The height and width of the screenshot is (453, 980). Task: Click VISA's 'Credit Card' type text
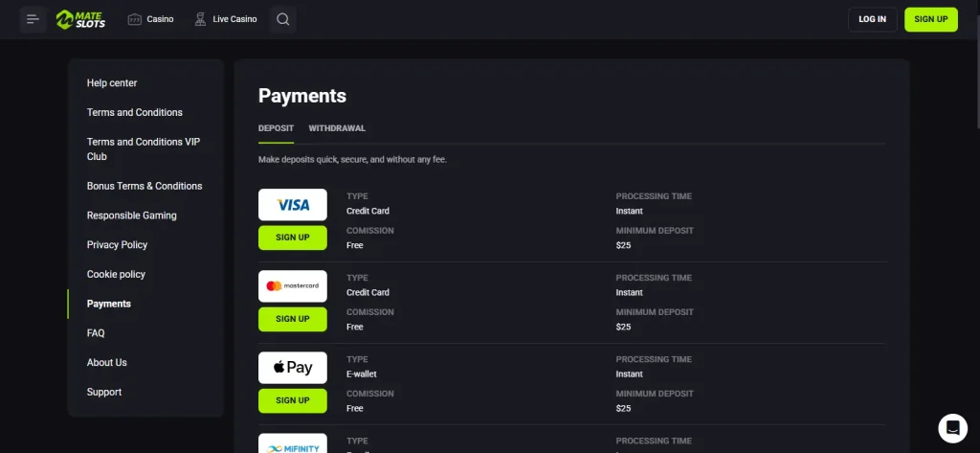coord(367,211)
